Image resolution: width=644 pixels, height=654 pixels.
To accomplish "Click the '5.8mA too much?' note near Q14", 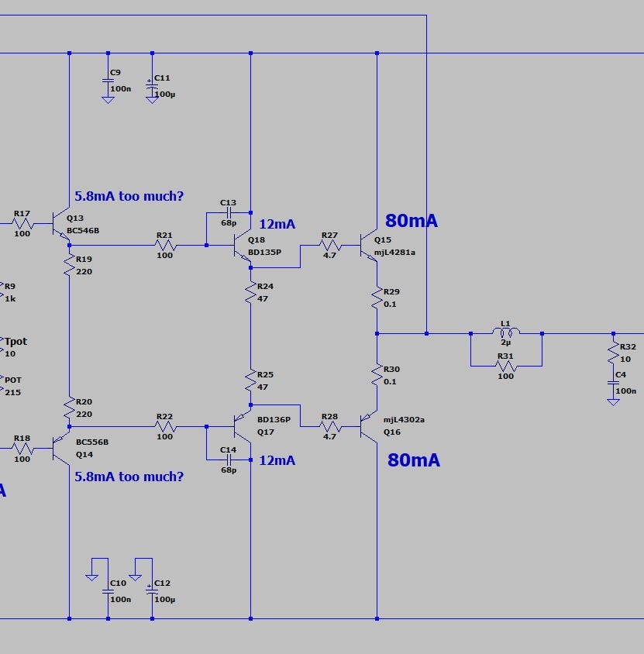I will 129,477.
